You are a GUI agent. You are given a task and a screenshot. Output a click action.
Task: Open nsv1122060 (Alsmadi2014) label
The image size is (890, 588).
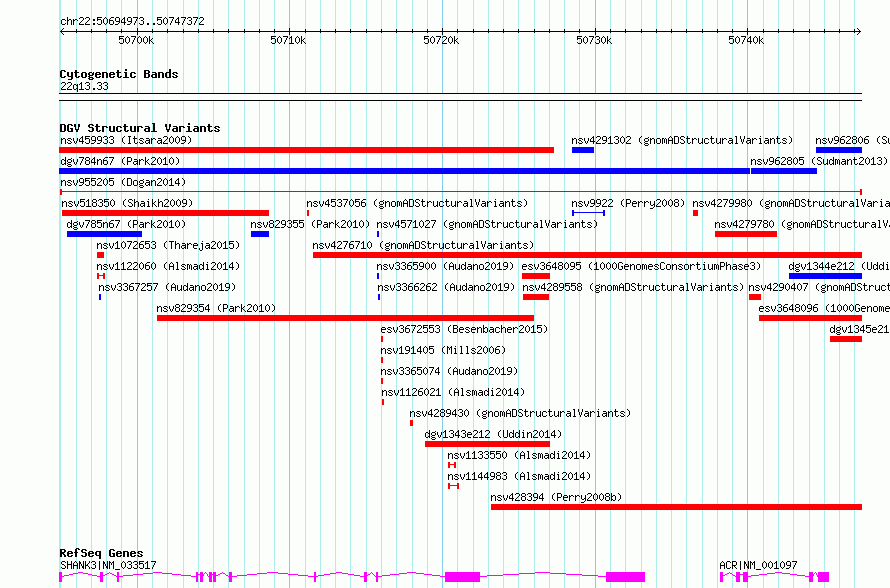click(x=168, y=266)
